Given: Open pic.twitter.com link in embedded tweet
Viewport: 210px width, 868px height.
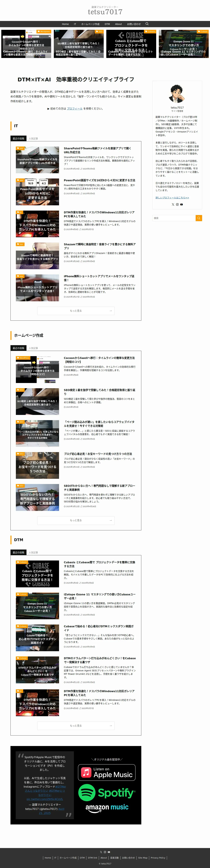Looking at the screenshot, I should click(45, 799).
